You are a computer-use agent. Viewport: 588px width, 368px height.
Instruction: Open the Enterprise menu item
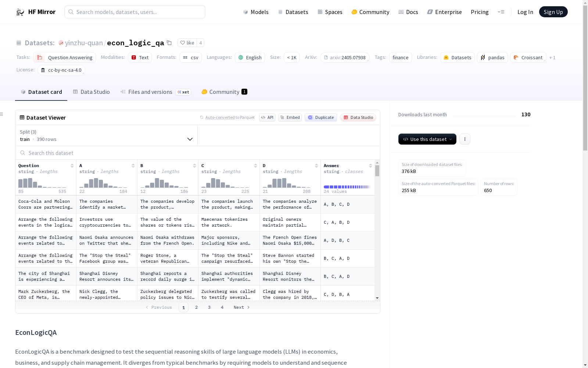tap(444, 12)
